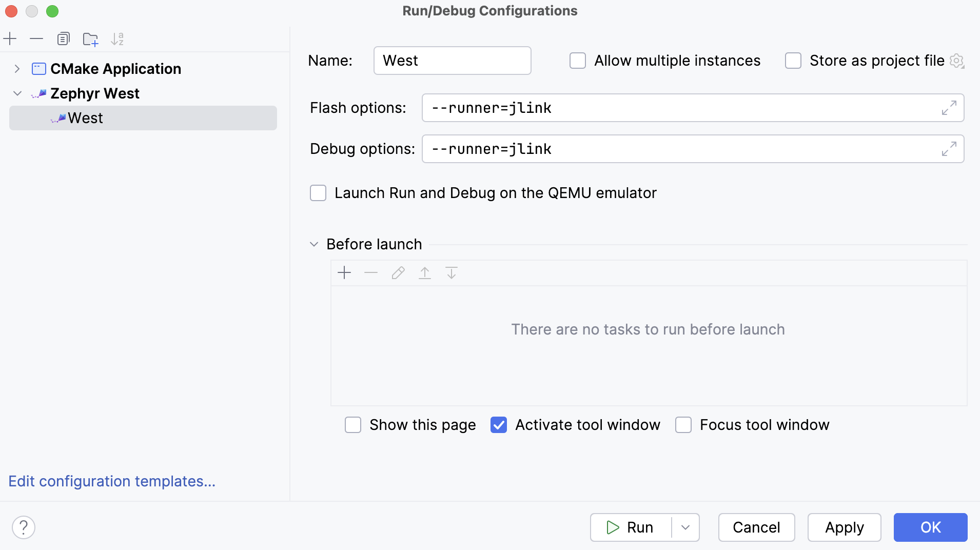The width and height of the screenshot is (980, 550).
Task: Disable Activate tool window
Action: pyautogui.click(x=499, y=425)
